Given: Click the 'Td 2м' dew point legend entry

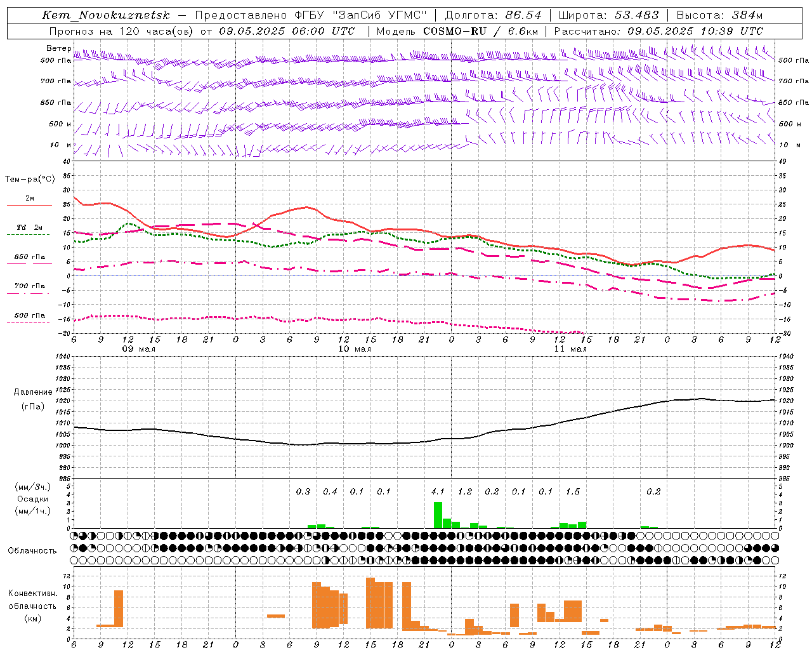Looking at the screenshot, I should [30, 227].
